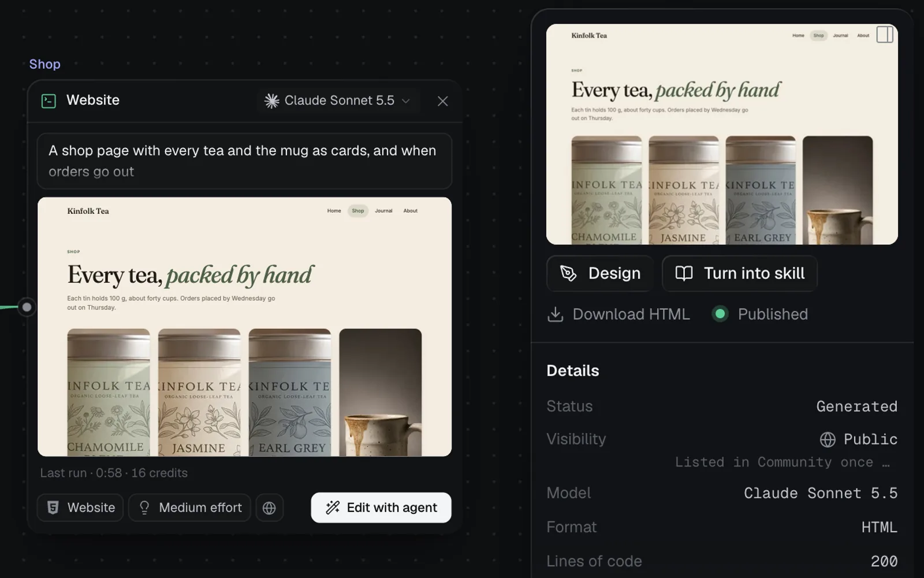Click the Shop node label
This screenshot has width=924, height=578.
click(x=45, y=64)
